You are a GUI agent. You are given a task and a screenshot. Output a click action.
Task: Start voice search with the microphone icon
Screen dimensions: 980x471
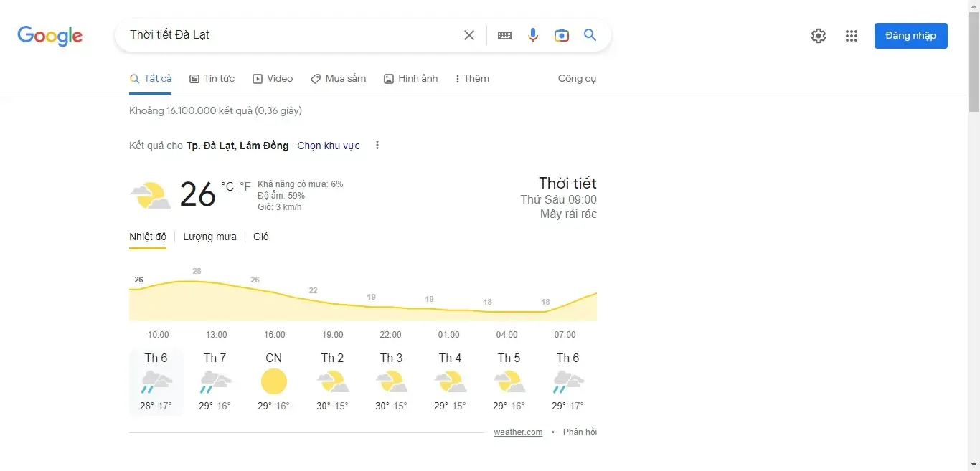tap(532, 34)
